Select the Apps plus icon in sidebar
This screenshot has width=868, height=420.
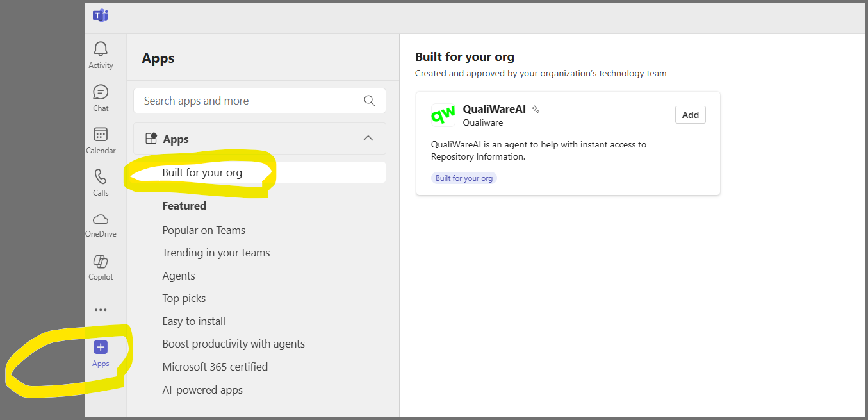point(101,348)
